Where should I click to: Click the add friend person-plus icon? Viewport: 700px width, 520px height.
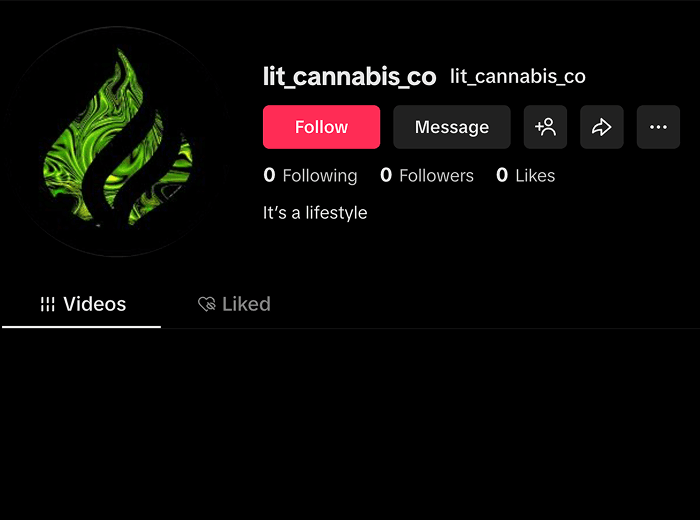tap(545, 127)
